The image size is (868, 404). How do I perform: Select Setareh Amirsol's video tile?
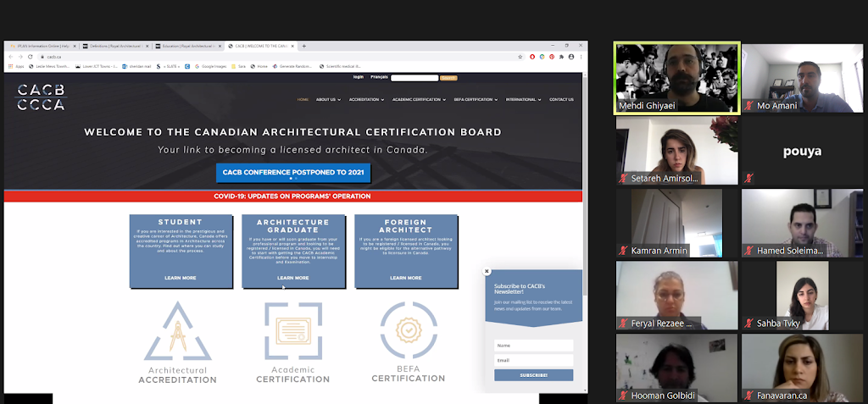(676, 151)
